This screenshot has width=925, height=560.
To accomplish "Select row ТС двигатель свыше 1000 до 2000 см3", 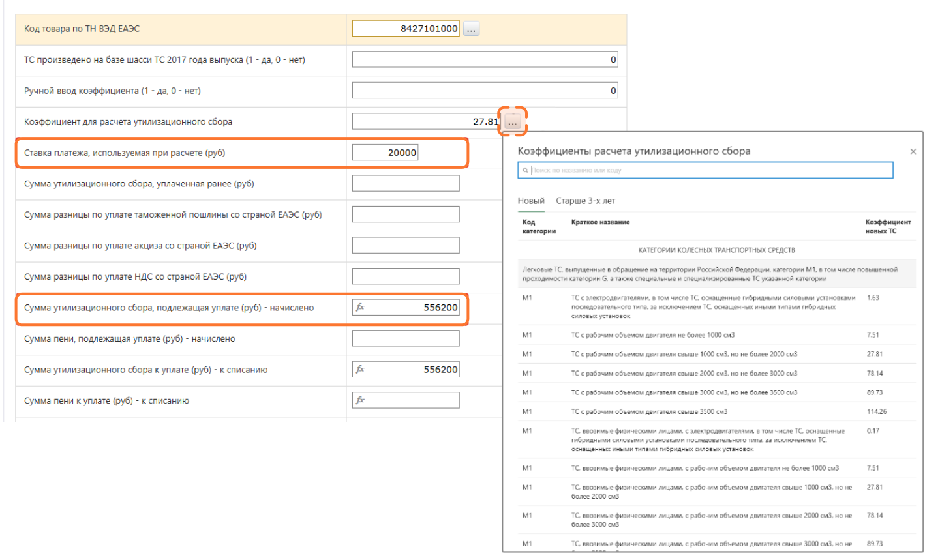I will pos(717,354).
